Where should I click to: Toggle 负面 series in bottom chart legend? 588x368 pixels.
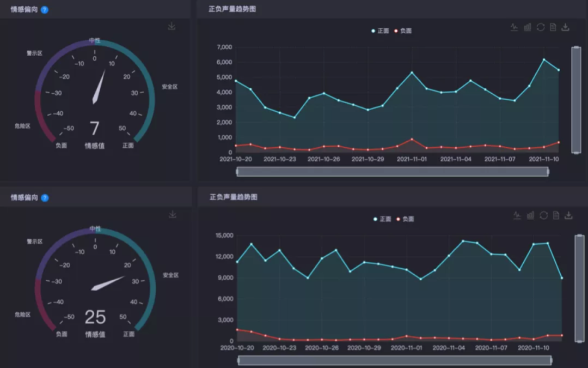pyautogui.click(x=406, y=219)
